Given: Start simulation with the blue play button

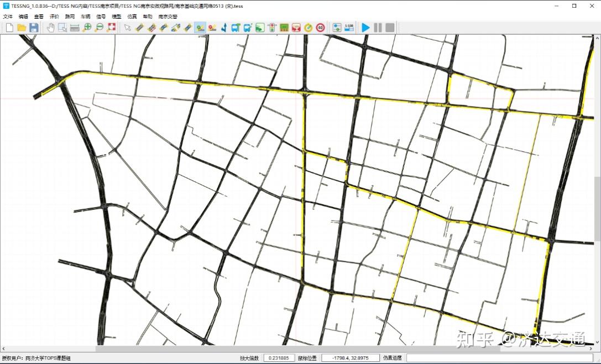Looking at the screenshot, I should (365, 28).
